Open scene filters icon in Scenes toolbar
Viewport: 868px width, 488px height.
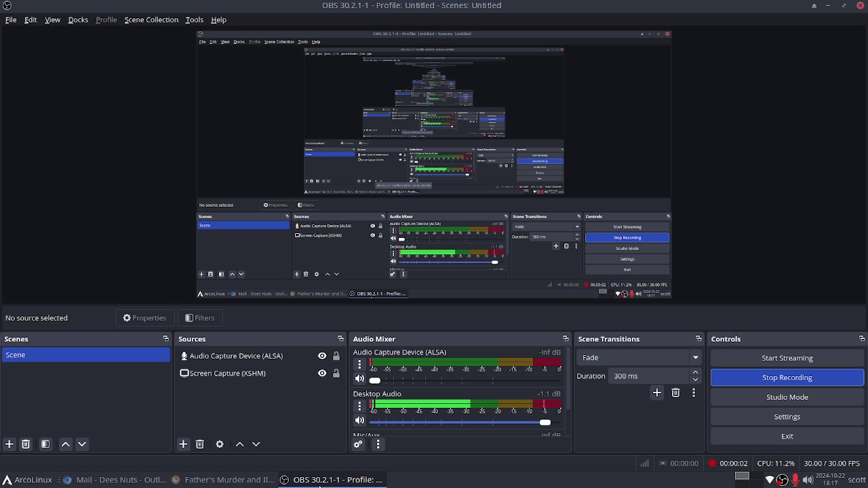pyautogui.click(x=45, y=444)
